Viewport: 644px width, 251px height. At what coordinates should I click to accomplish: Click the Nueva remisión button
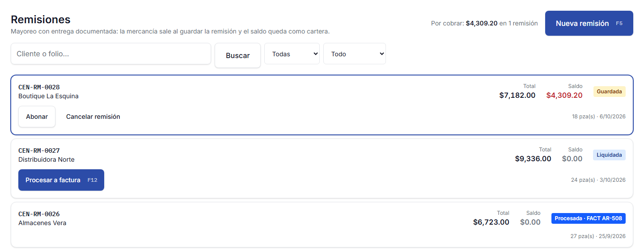(x=589, y=23)
